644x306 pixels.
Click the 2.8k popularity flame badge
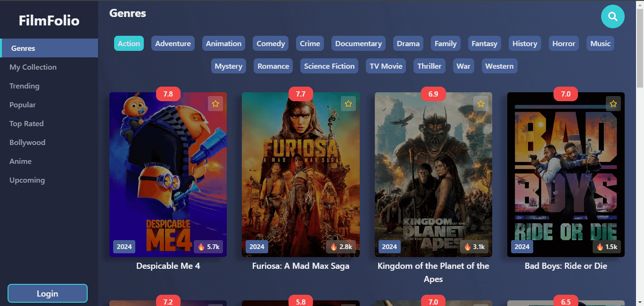tap(341, 247)
